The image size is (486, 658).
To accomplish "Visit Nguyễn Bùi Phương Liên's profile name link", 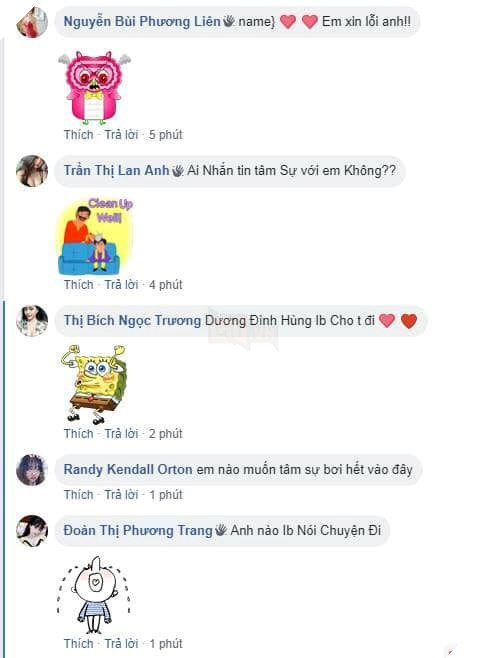I will coord(142,21).
